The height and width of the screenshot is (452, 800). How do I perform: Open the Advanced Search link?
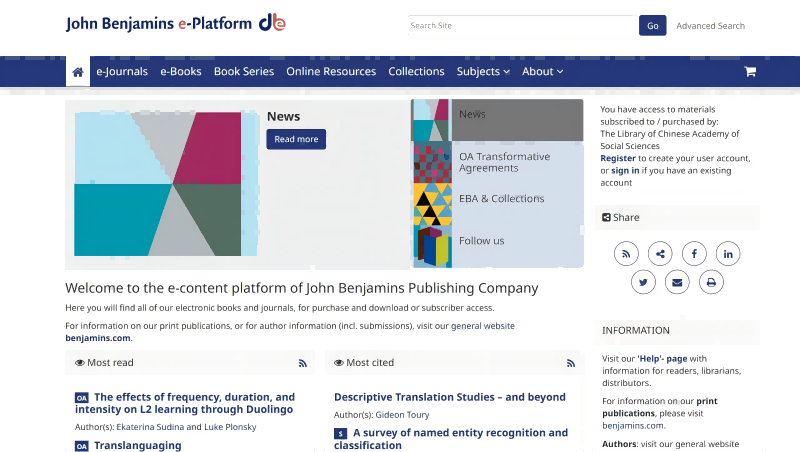coord(710,26)
